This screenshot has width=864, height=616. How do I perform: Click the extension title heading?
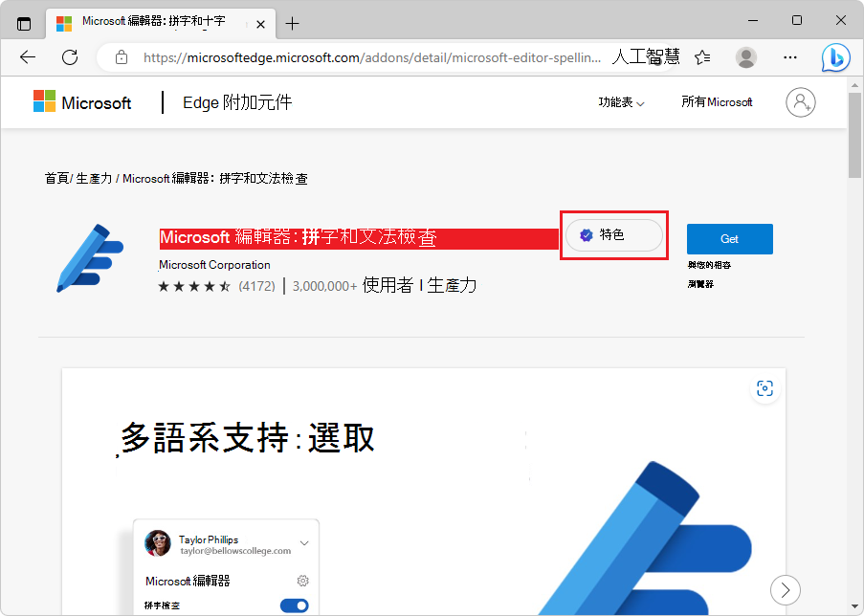click(x=299, y=237)
